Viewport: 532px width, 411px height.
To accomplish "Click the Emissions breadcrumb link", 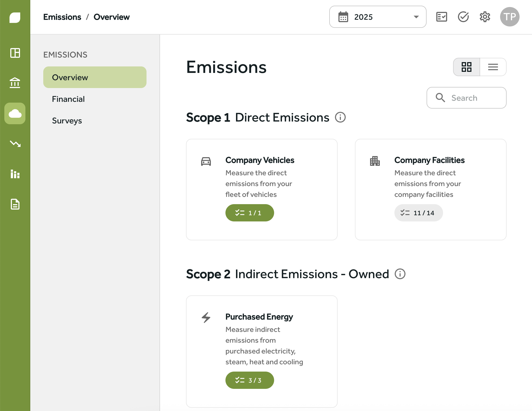I will (62, 17).
